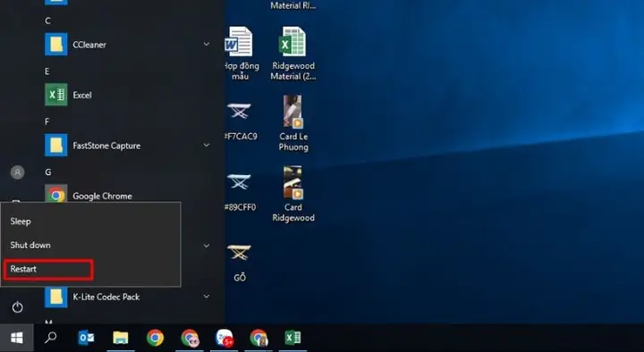The image size is (644, 352).
Task: Launch Excel from the Start menu list
Action: [127, 95]
